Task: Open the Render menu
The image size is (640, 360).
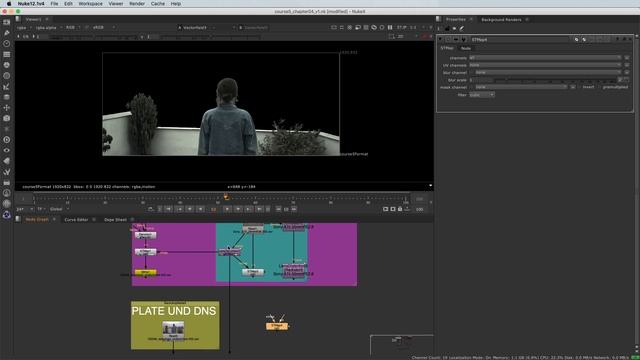Action: coord(137,4)
